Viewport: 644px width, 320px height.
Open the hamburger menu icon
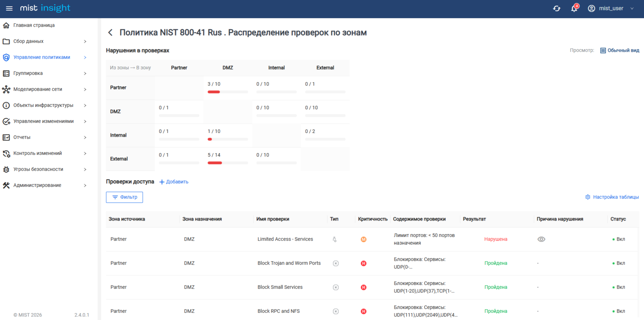(9, 8)
